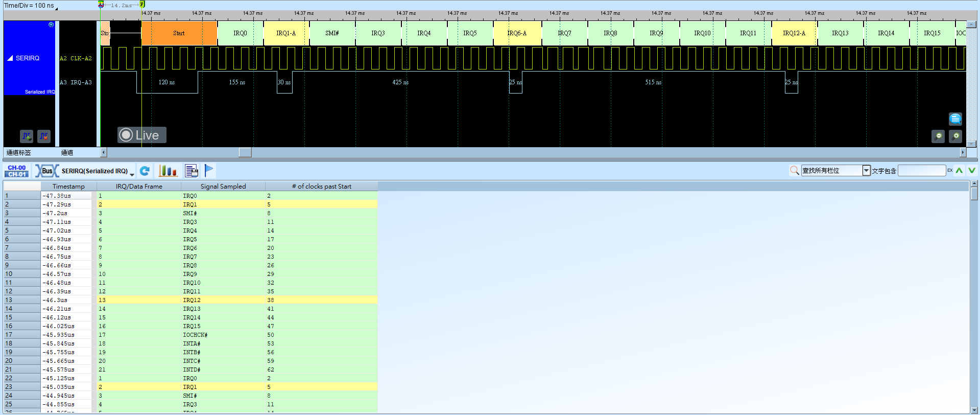Click the clock count 62 cell

321,370
